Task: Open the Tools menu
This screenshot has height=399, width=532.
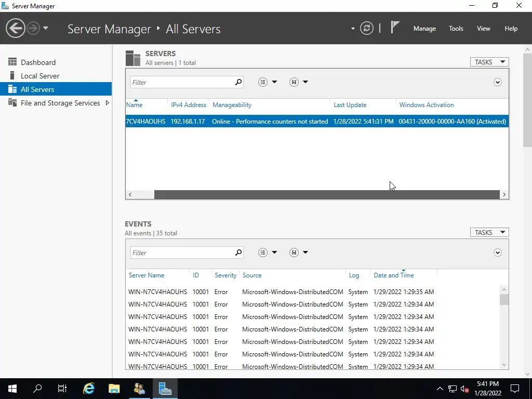Action: click(456, 29)
